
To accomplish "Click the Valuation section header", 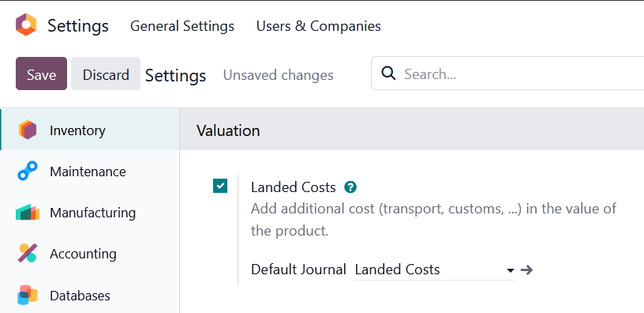I will point(228,130).
